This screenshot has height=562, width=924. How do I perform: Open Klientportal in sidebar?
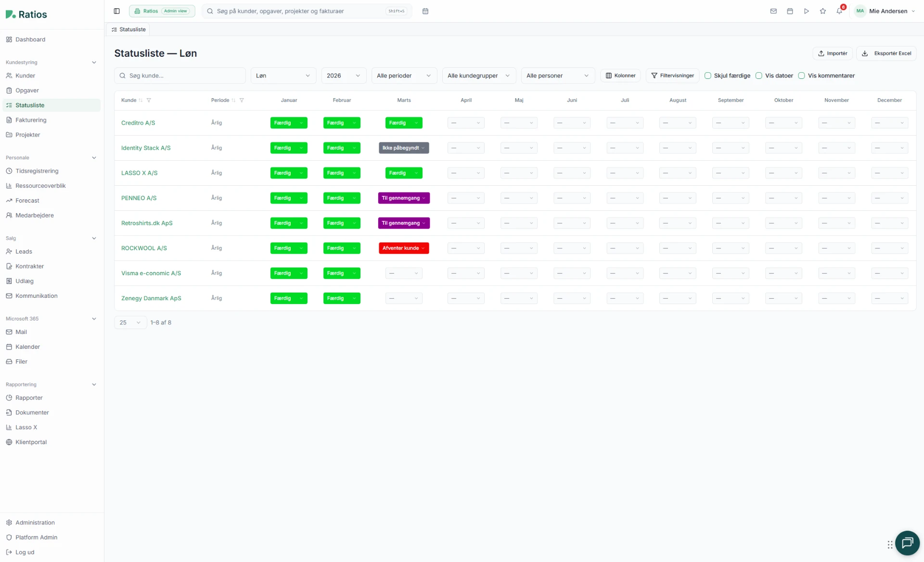(51, 442)
